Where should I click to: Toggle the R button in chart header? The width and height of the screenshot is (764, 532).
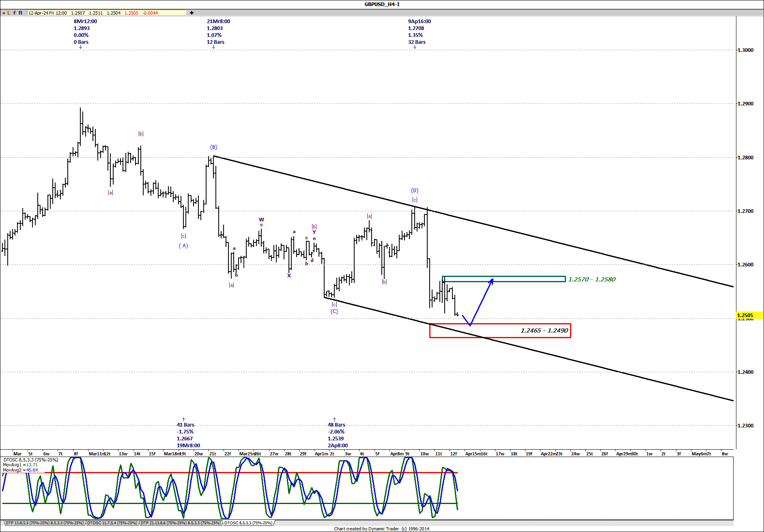click(21, 13)
